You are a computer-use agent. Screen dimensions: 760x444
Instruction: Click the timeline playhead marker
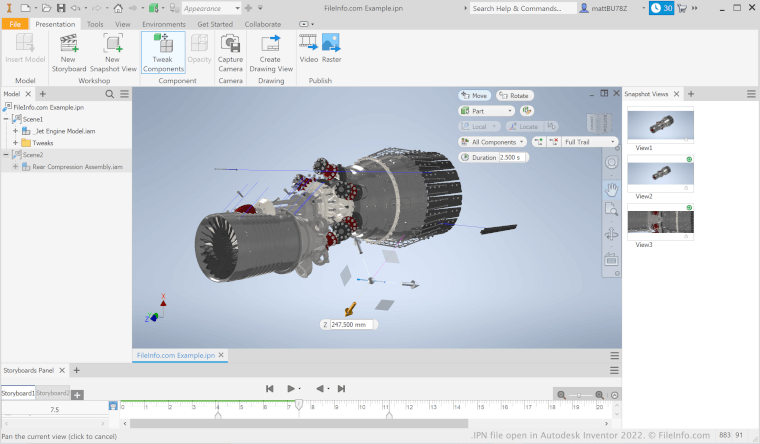(x=298, y=403)
